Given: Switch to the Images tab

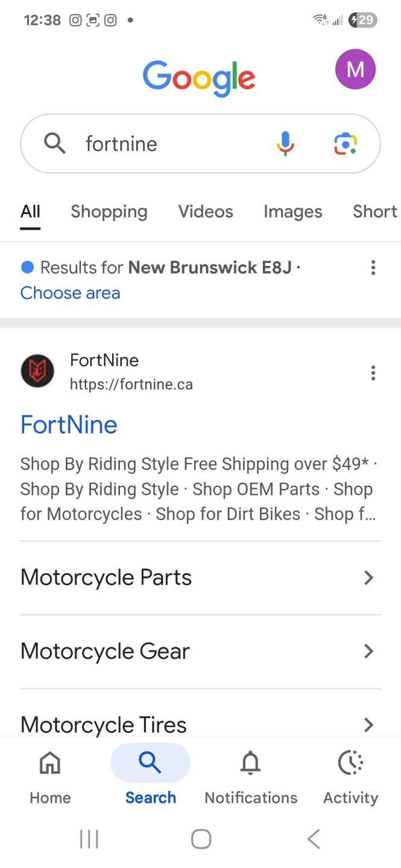Looking at the screenshot, I should pos(293,212).
